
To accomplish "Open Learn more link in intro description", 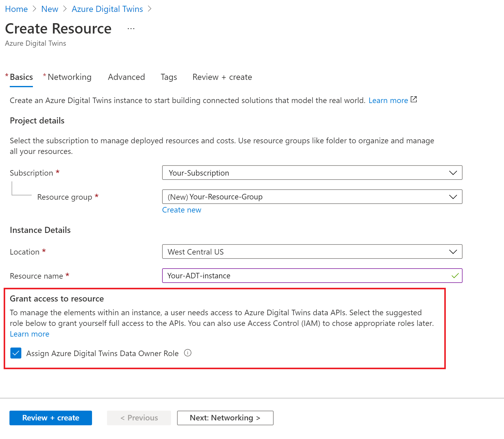I will coord(388,100).
